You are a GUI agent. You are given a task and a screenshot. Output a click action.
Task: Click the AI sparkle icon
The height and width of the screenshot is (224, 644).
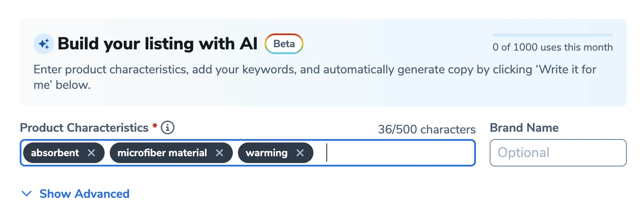point(44,44)
